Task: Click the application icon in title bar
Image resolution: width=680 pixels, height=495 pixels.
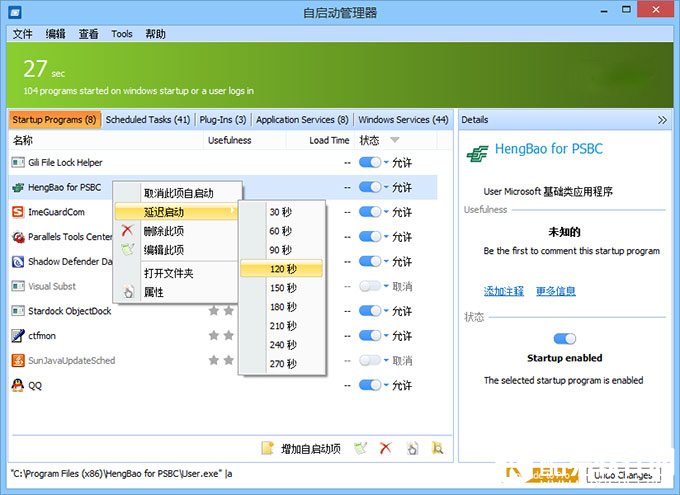Action: (x=15, y=12)
